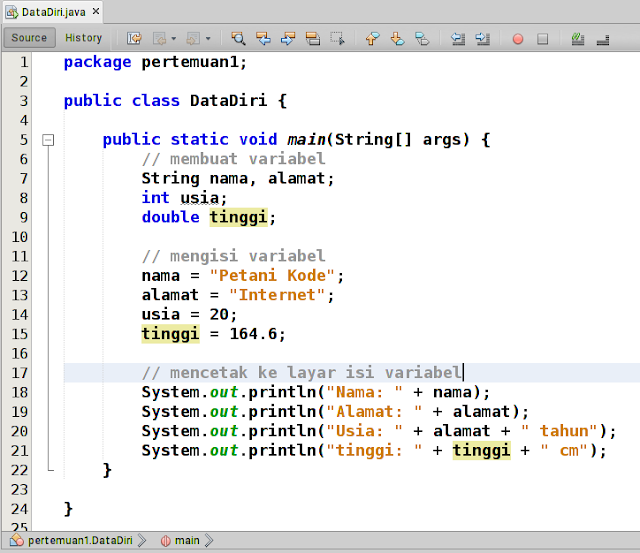The height and width of the screenshot is (553, 640).
Task: Open the Back history dropdown arrow
Action: (x=173, y=39)
